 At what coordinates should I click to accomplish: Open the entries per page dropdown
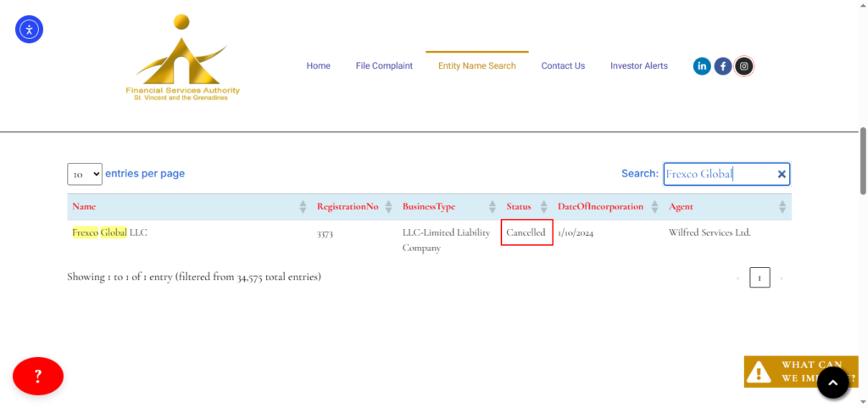[85, 174]
